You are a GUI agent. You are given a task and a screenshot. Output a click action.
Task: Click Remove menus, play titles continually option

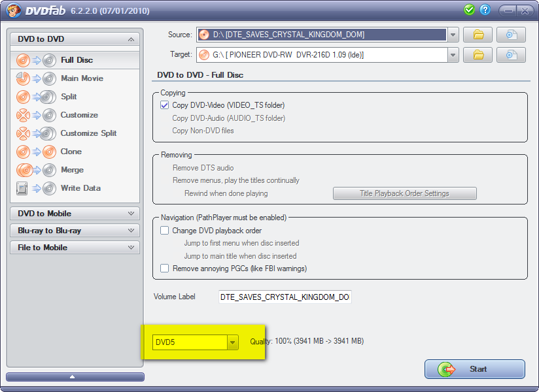tap(235, 180)
